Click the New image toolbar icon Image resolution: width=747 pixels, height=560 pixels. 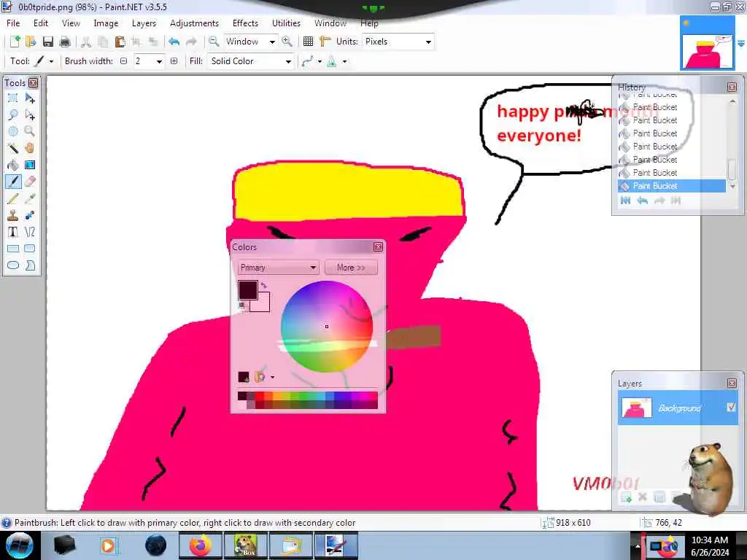pyautogui.click(x=15, y=42)
